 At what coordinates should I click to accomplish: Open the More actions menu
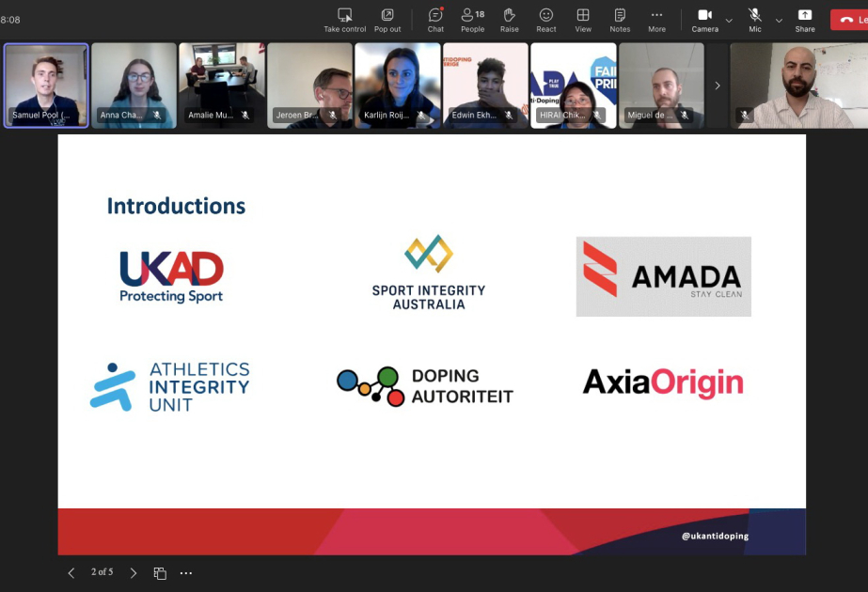tap(657, 21)
